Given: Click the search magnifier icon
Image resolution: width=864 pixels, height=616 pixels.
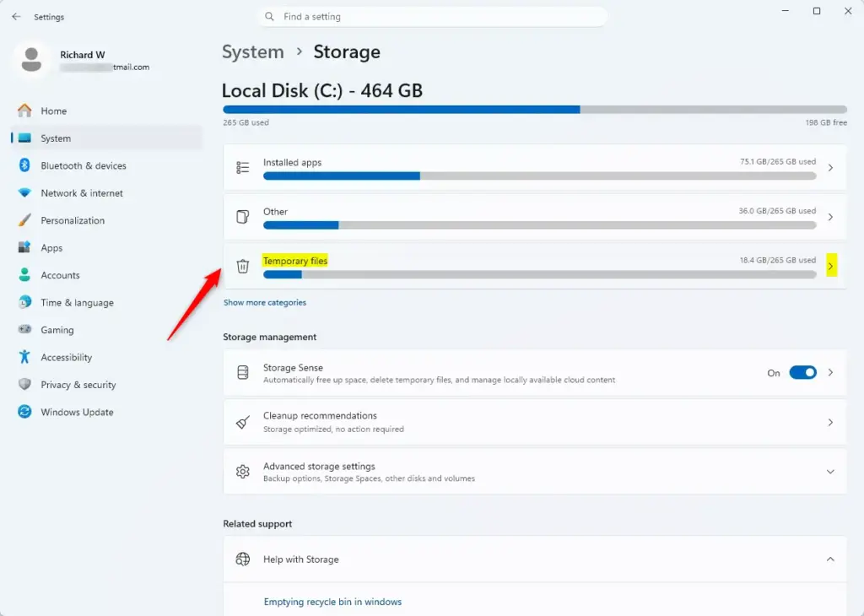Looking at the screenshot, I should [269, 17].
